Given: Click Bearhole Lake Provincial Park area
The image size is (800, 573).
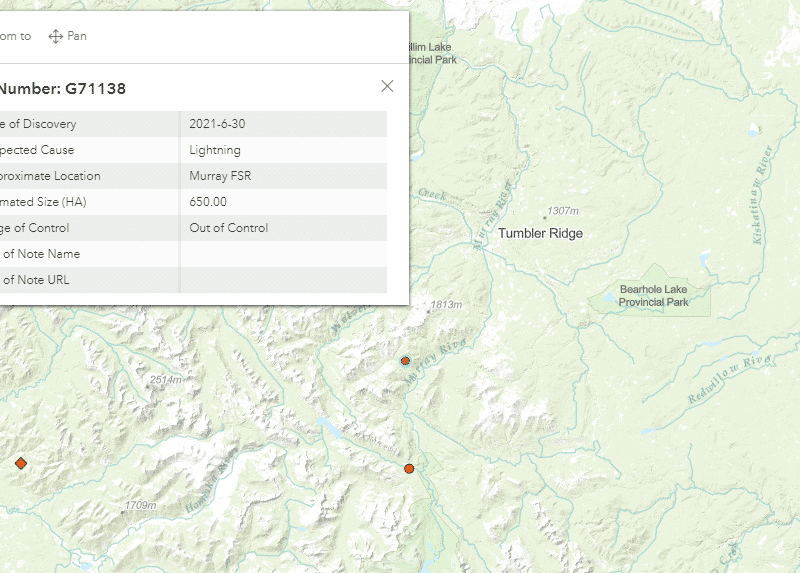Looking at the screenshot, I should (x=653, y=296).
